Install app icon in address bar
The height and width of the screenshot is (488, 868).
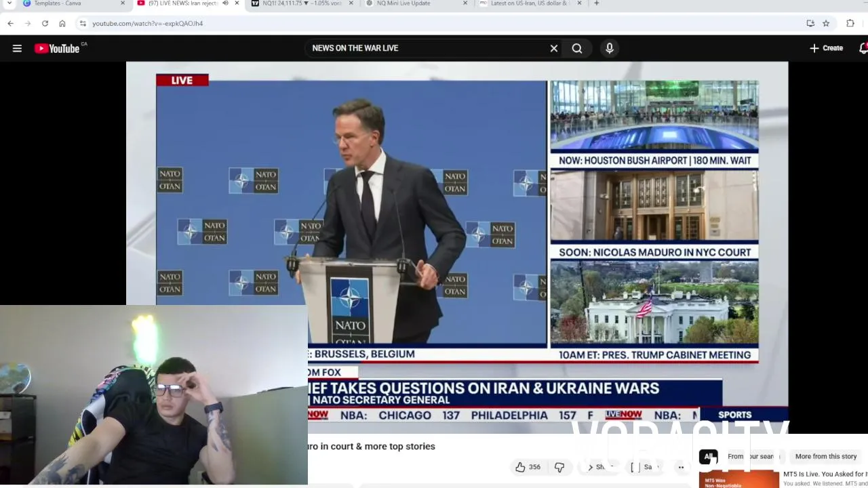pos(810,23)
